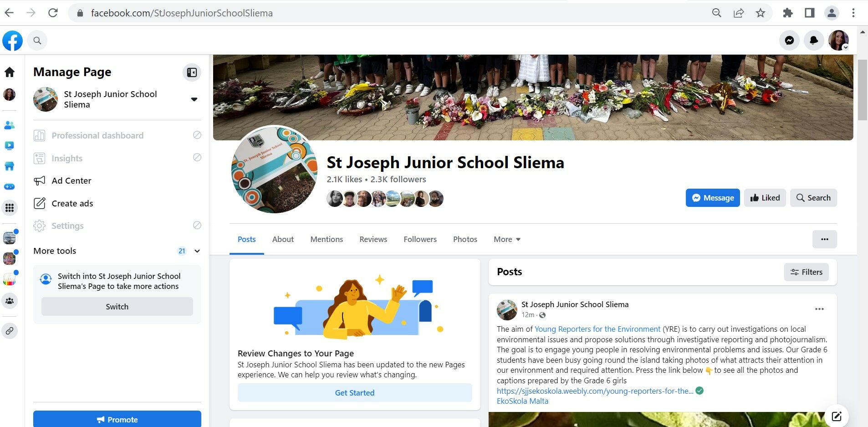The width and height of the screenshot is (868, 427).
Task: Open the Gaming icon in left rail
Action: 10,187
